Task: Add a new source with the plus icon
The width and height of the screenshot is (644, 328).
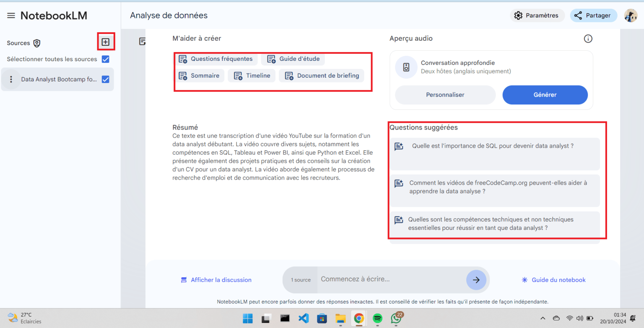Action: 106,41
